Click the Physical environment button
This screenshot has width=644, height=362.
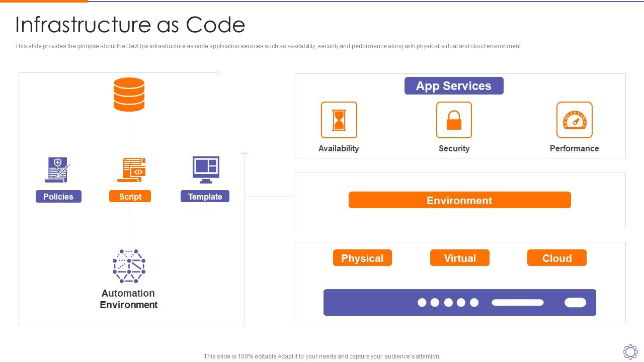click(x=362, y=258)
